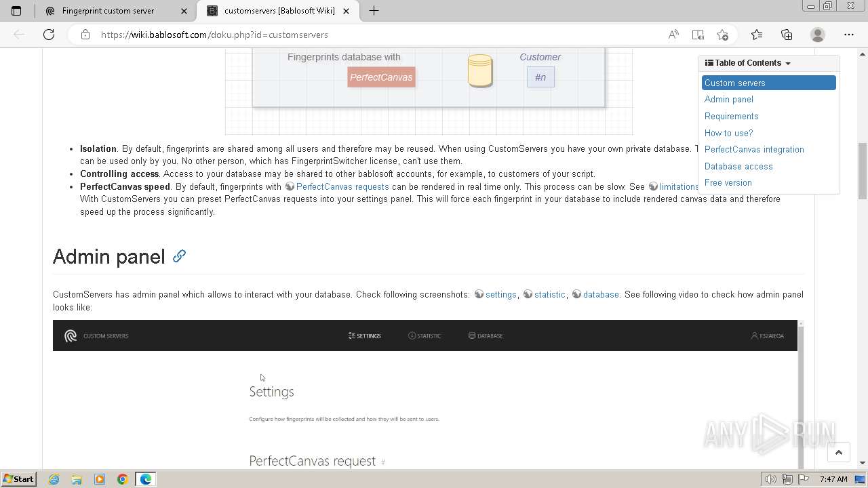868x488 pixels.
Task: Open Action Center flag icon
Action: pos(804,479)
